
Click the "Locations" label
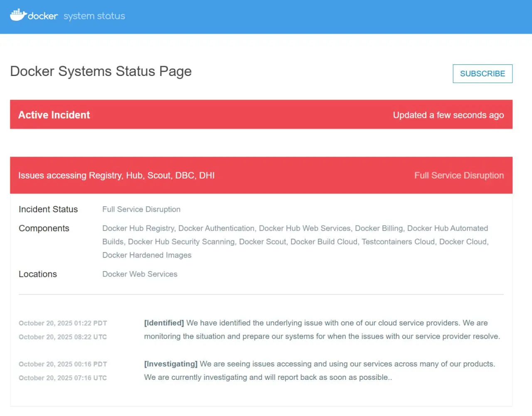[x=38, y=274]
